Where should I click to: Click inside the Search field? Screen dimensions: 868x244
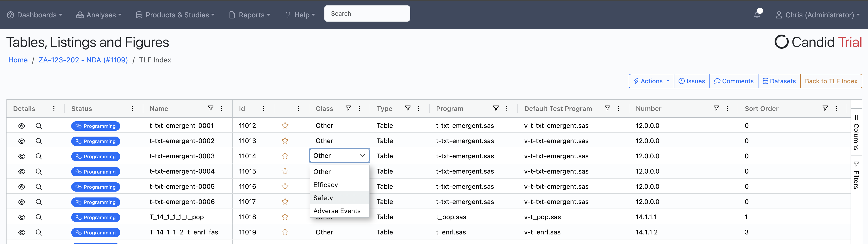point(367,13)
